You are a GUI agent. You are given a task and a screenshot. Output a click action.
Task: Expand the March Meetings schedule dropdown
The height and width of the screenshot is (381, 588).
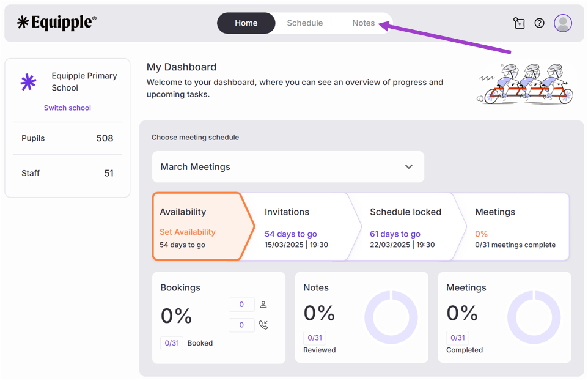point(288,167)
